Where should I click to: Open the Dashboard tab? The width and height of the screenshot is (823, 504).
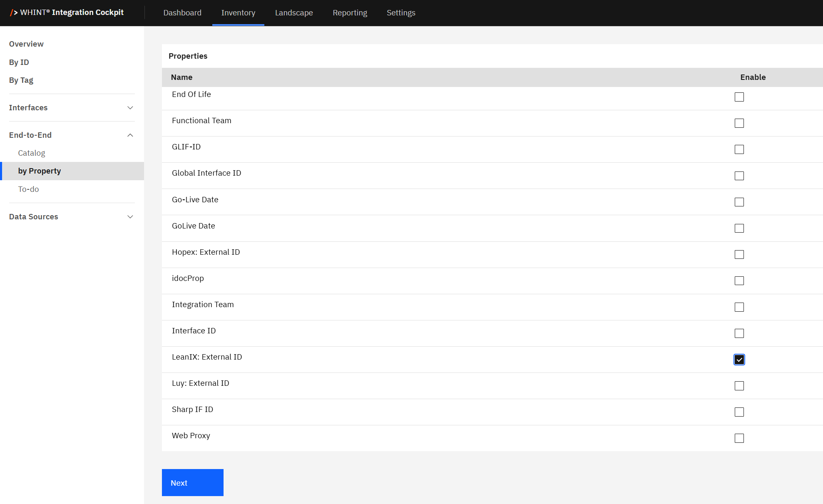[182, 13]
